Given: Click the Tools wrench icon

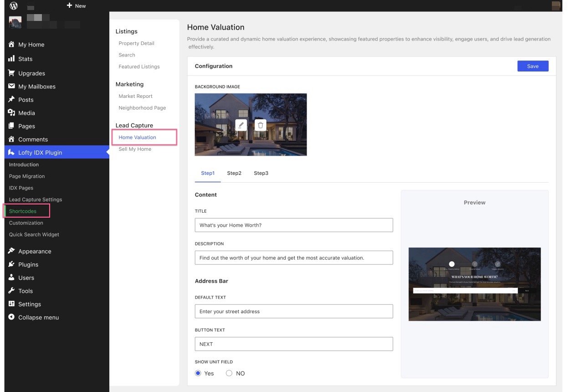Looking at the screenshot, I should click(x=12, y=290).
